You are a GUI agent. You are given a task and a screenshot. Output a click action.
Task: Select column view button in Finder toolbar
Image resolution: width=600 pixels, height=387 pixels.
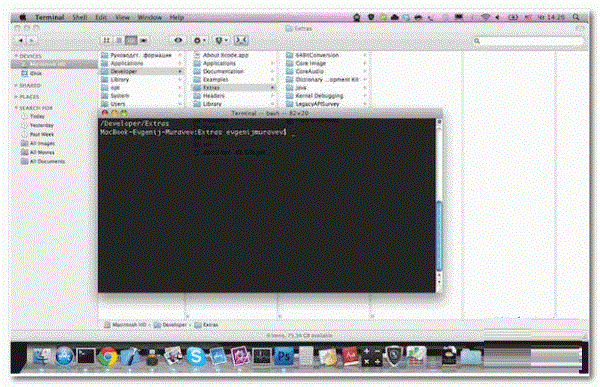(131, 40)
